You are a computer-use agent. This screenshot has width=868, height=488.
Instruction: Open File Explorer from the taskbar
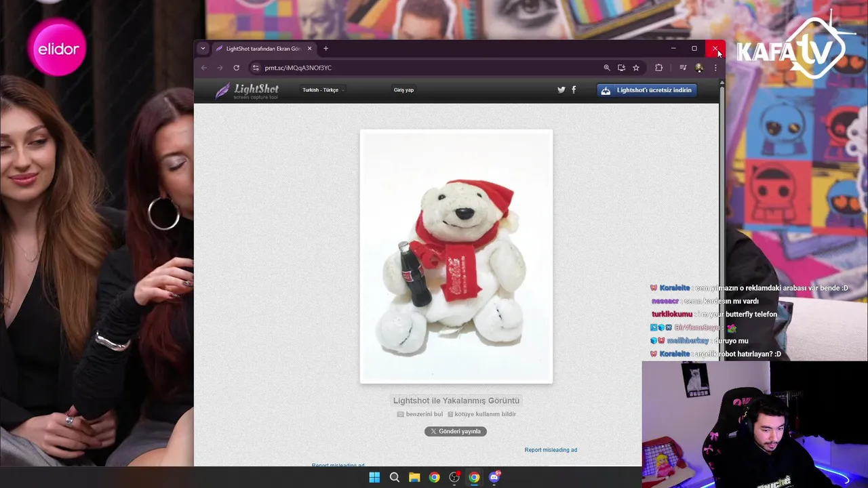tap(414, 477)
